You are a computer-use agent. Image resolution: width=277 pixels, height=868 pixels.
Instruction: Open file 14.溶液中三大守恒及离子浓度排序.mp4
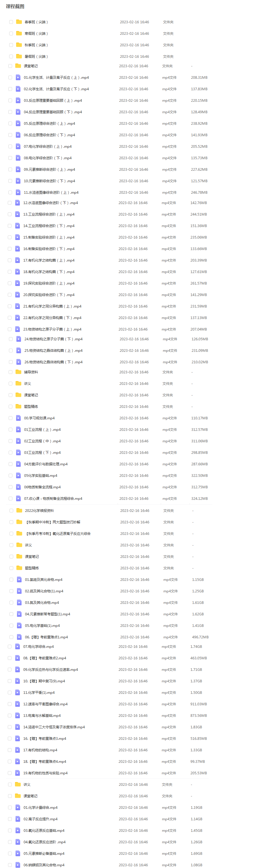[x=54, y=727]
